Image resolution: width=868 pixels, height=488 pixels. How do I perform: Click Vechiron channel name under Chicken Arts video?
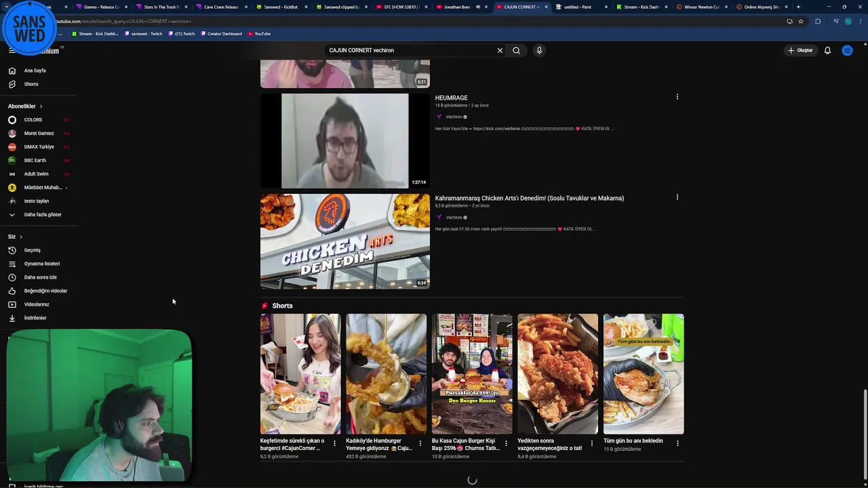454,218
